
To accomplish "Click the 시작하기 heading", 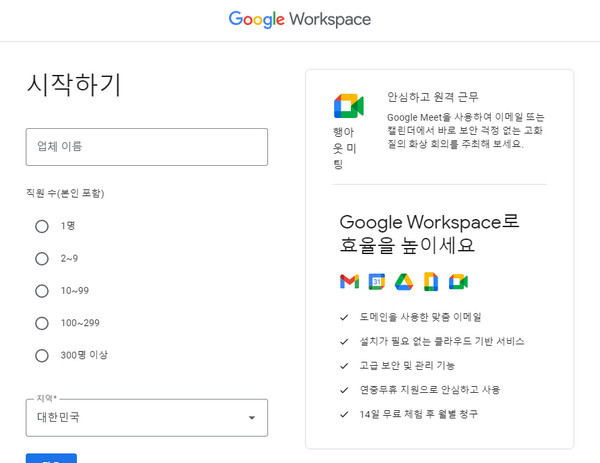I will 74,85.
